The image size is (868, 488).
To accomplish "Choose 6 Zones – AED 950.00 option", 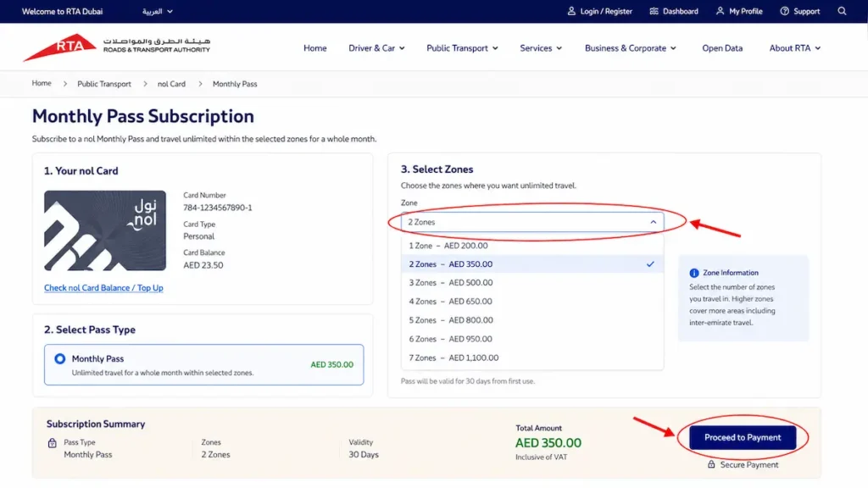I will pyautogui.click(x=532, y=339).
